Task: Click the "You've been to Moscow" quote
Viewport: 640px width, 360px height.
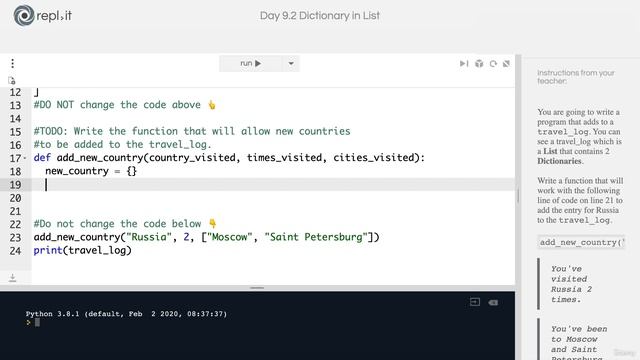Action: click(x=579, y=343)
